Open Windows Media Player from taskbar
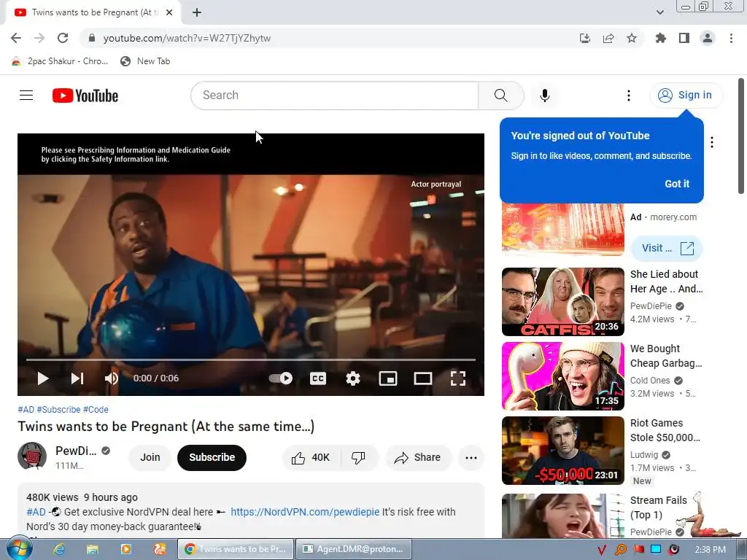This screenshot has width=747, height=560. pyautogui.click(x=125, y=549)
